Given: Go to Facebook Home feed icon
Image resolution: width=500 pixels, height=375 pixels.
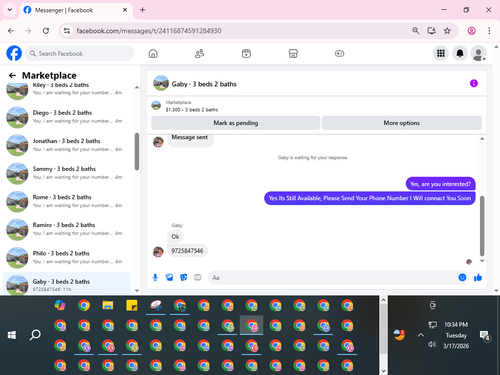Looking at the screenshot, I should [x=153, y=53].
